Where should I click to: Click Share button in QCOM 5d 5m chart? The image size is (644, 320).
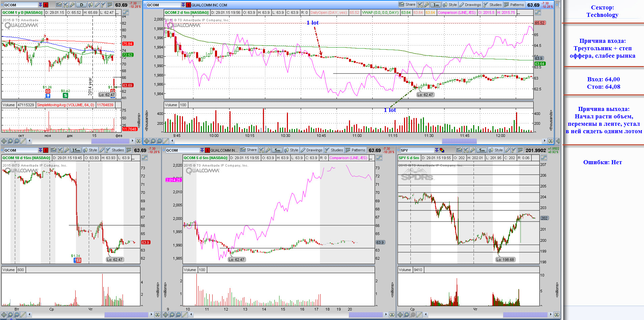click(x=248, y=150)
